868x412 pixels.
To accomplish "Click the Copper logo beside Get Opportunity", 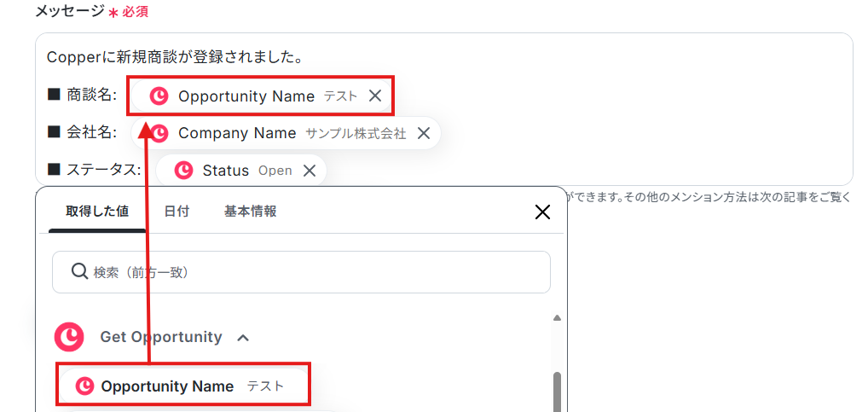I will (x=69, y=337).
